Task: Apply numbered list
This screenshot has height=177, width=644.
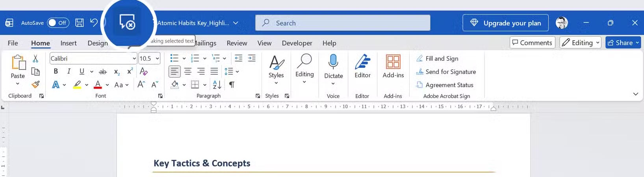Action: coord(195,58)
